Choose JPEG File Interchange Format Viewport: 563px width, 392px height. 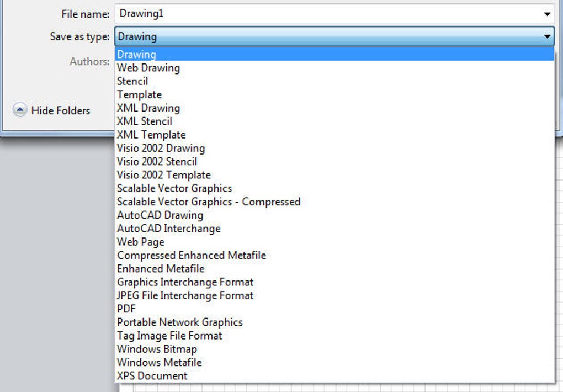click(334, 295)
